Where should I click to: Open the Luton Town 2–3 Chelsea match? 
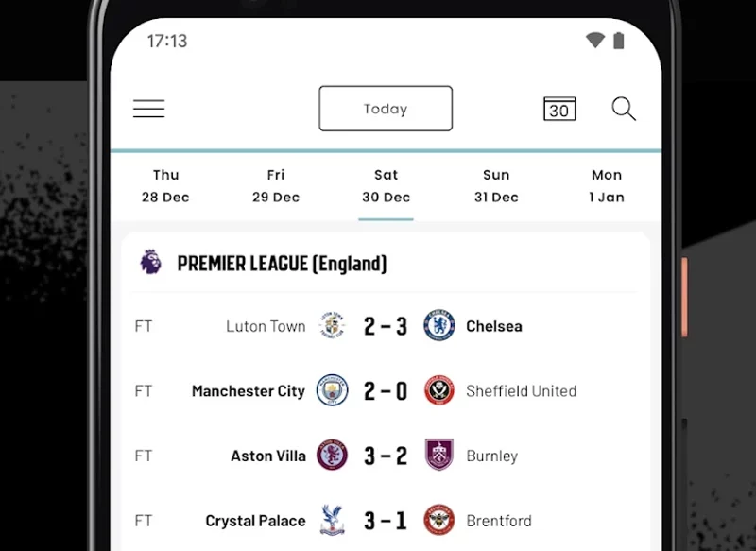click(x=386, y=326)
